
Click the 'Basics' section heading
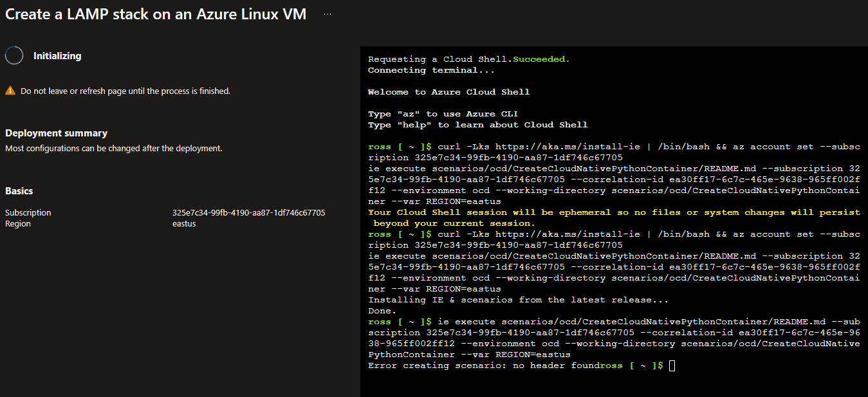click(x=19, y=191)
